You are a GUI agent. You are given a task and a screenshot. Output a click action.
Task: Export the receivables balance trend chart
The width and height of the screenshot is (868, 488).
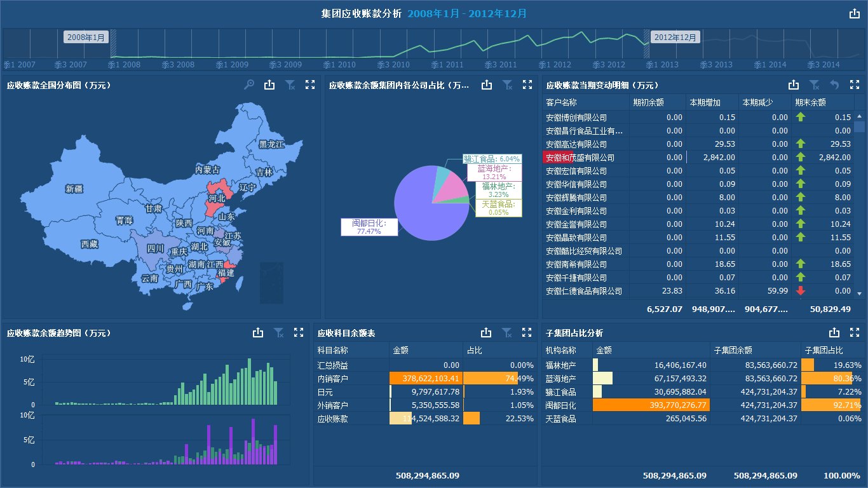(258, 332)
